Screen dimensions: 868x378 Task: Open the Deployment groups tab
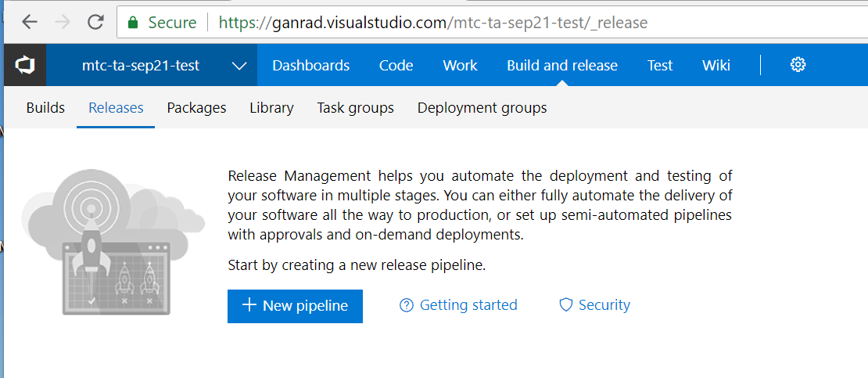click(x=482, y=107)
